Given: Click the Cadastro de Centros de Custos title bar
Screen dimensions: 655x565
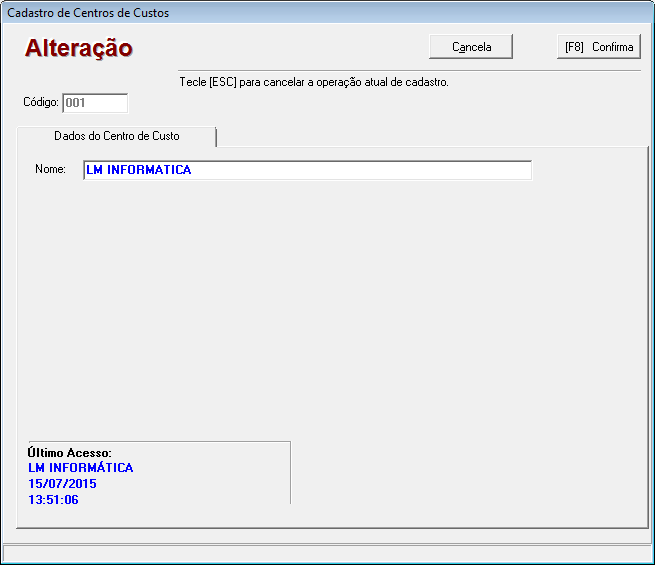Looking at the screenshot, I should tap(88, 13).
